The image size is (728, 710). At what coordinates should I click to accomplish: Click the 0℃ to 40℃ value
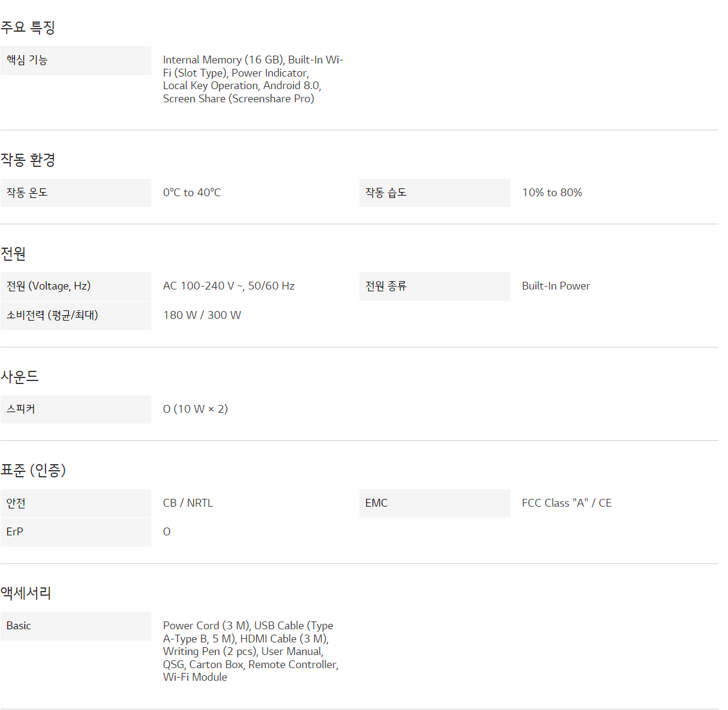192,193
